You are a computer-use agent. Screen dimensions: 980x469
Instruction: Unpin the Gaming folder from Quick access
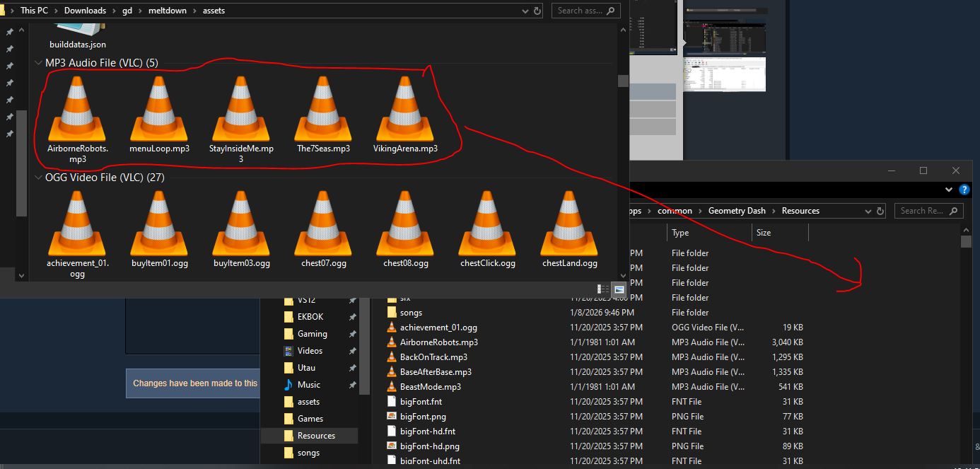[352, 334]
